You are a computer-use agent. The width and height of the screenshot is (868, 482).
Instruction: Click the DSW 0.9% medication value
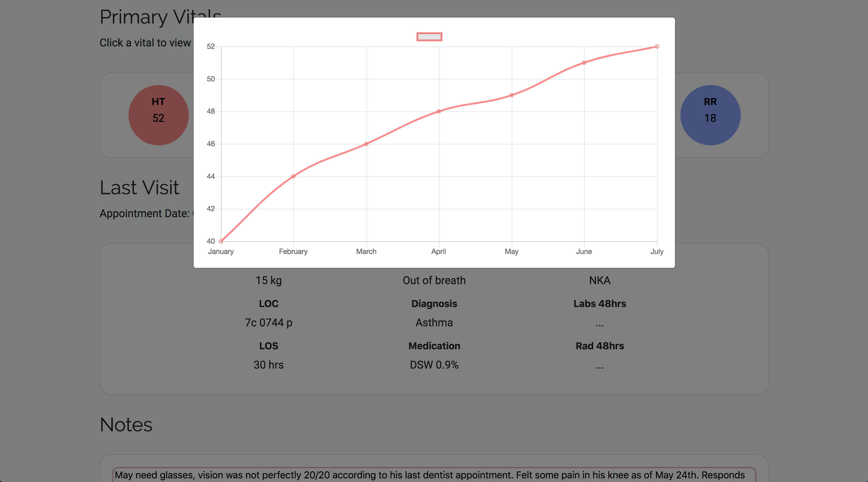click(434, 365)
